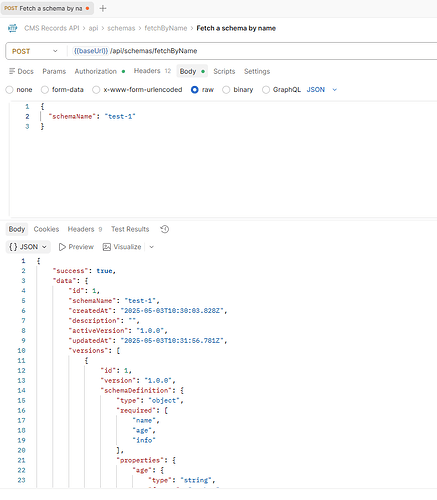Screen dimensions: 437x500
Task: Click the "required" line in response
Action: pos(142,411)
